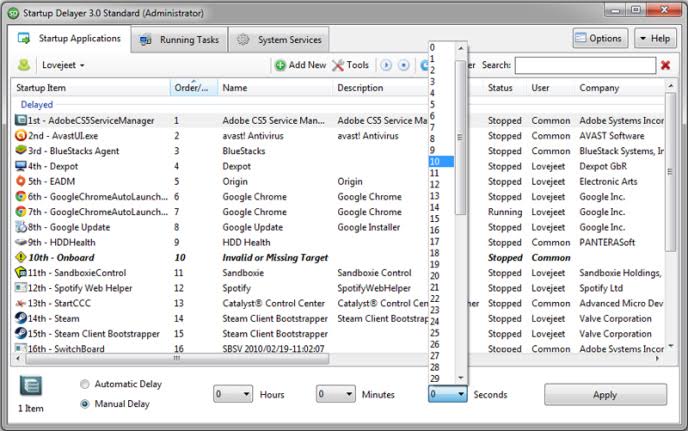Choose 29 from the seconds list
The width and height of the screenshot is (688, 431).
[441, 378]
